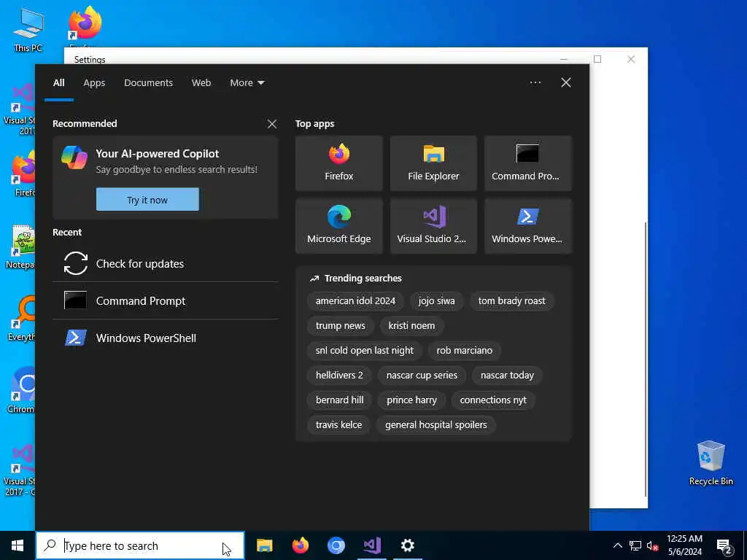Open Check for updates recent item
Image resolution: width=747 pixels, height=560 pixels.
(x=166, y=263)
